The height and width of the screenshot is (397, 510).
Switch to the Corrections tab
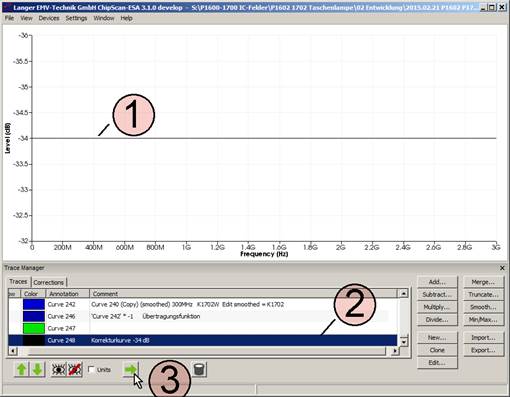[x=49, y=282]
